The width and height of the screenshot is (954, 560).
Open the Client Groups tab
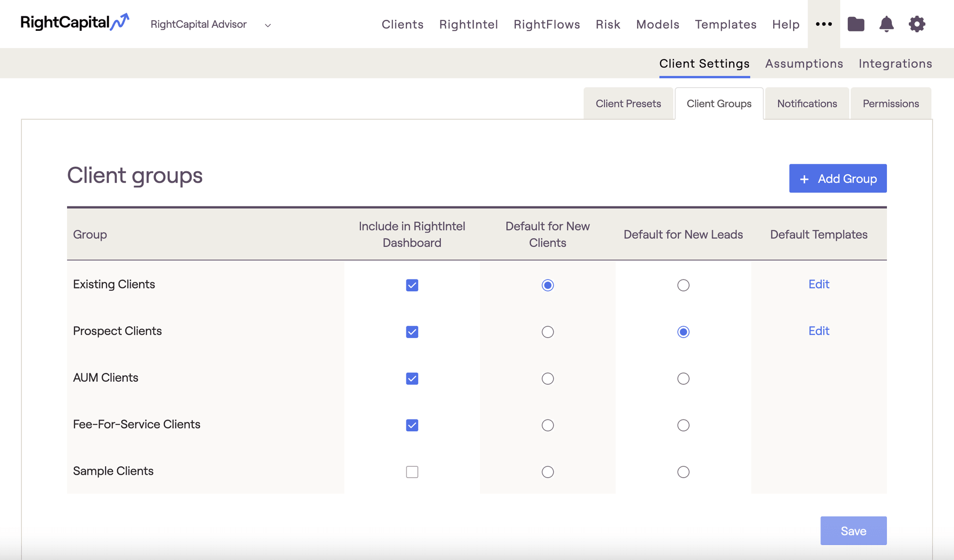(x=719, y=103)
